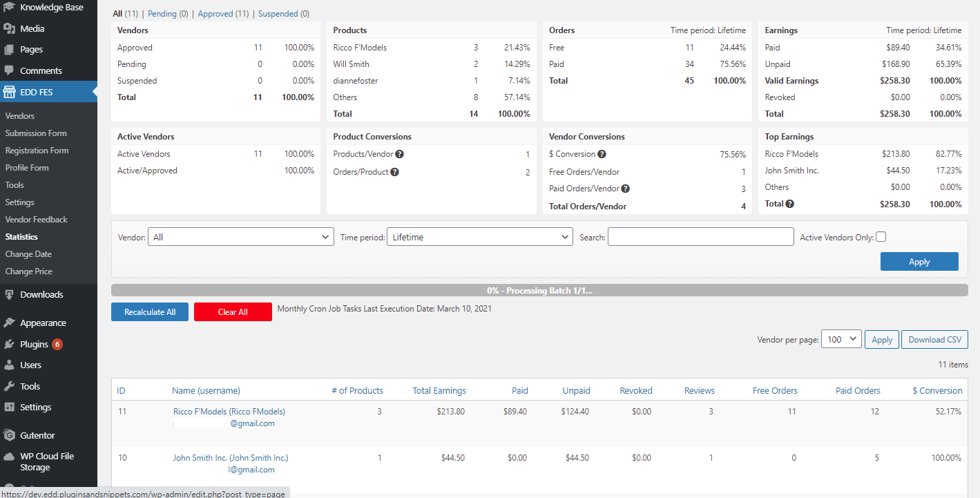Screen dimensions: 980x498
Task: Open the Vendor per page dropdown
Action: click(841, 339)
